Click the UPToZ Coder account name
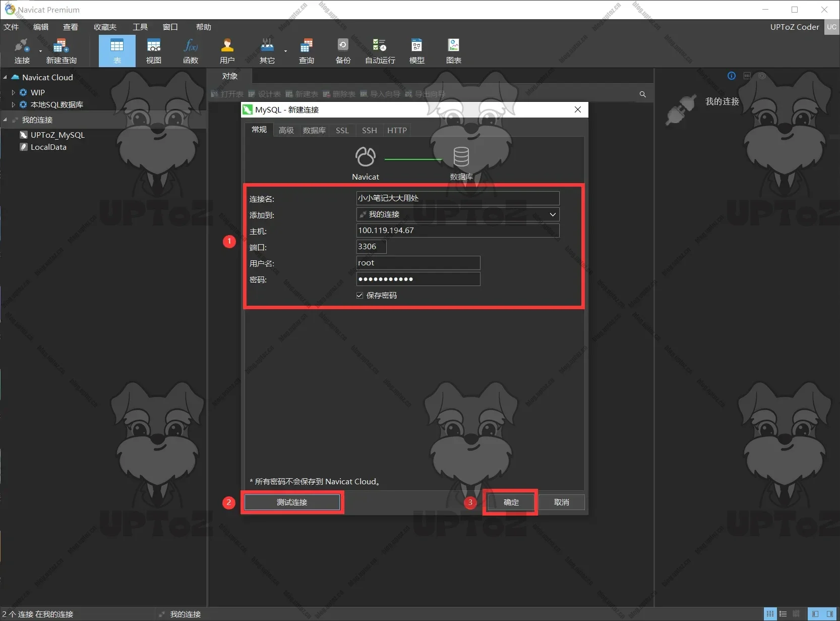This screenshot has width=840, height=621. point(795,27)
